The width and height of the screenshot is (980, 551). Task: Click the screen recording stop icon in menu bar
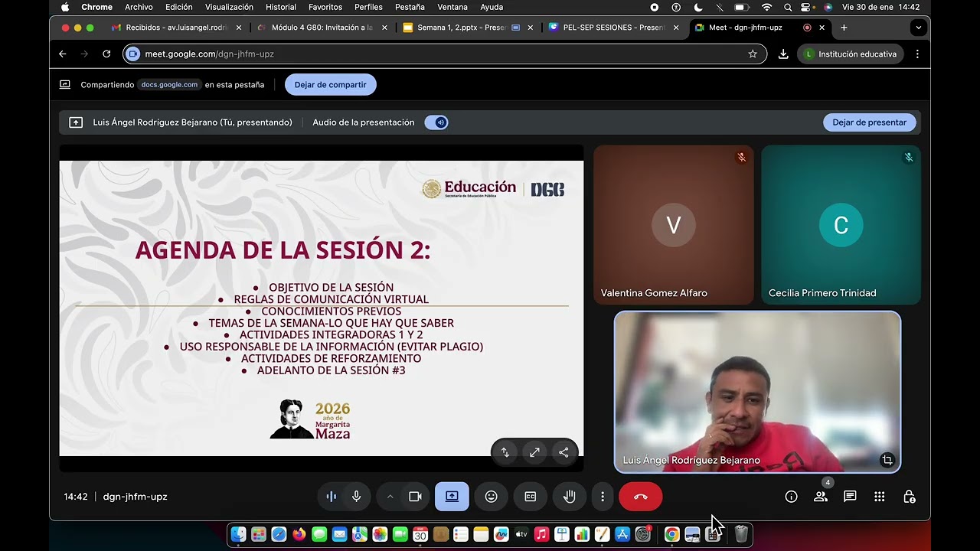point(654,7)
